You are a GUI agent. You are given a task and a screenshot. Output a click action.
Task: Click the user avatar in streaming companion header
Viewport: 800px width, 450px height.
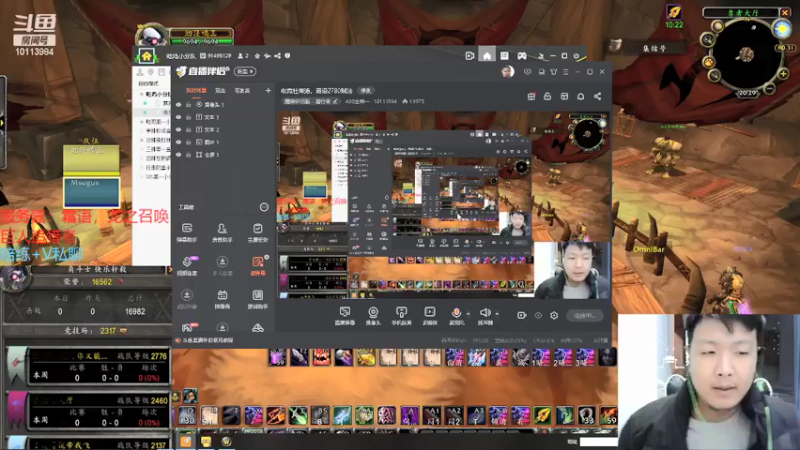pyautogui.click(x=507, y=72)
